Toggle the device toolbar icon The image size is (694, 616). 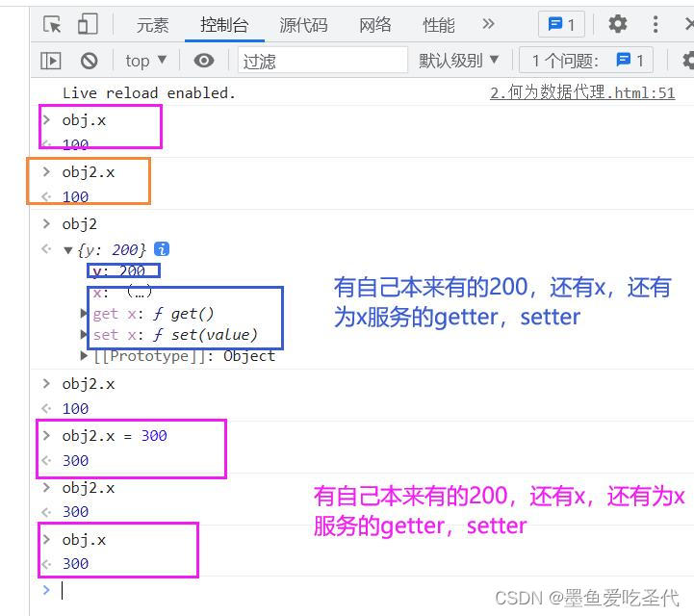[88, 24]
